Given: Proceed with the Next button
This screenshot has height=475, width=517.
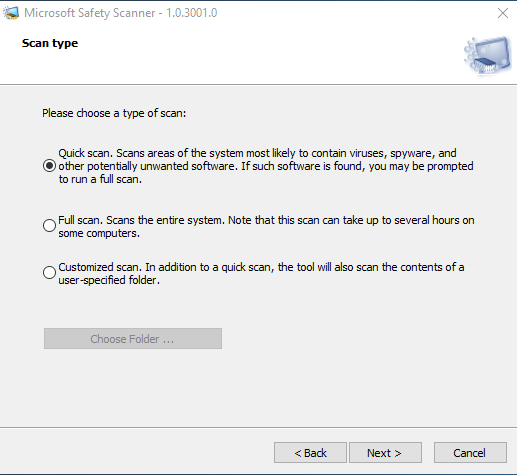Looking at the screenshot, I should (x=385, y=453).
